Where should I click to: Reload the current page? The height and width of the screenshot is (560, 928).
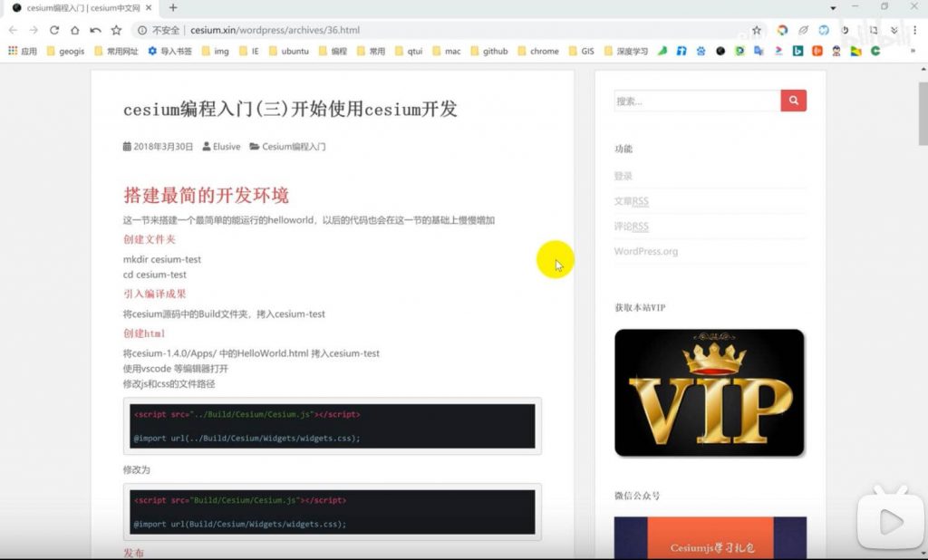54,30
